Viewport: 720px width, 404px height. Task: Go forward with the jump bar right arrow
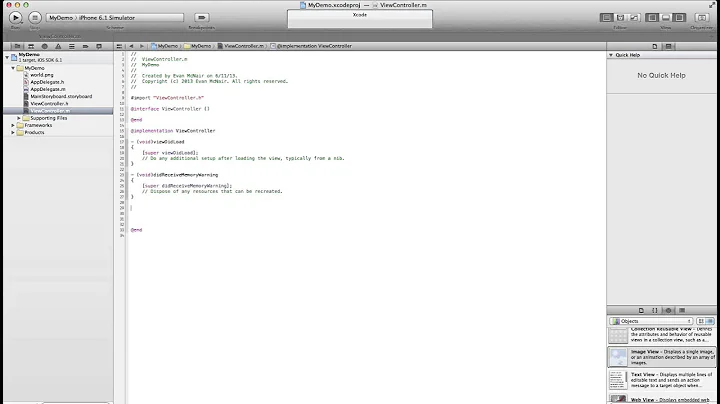pos(141,46)
